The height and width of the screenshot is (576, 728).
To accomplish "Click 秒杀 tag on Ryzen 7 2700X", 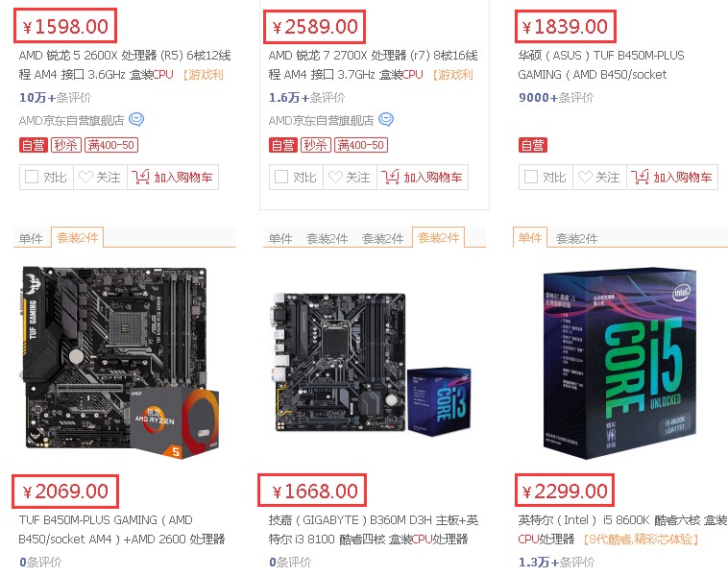I will 315,145.
